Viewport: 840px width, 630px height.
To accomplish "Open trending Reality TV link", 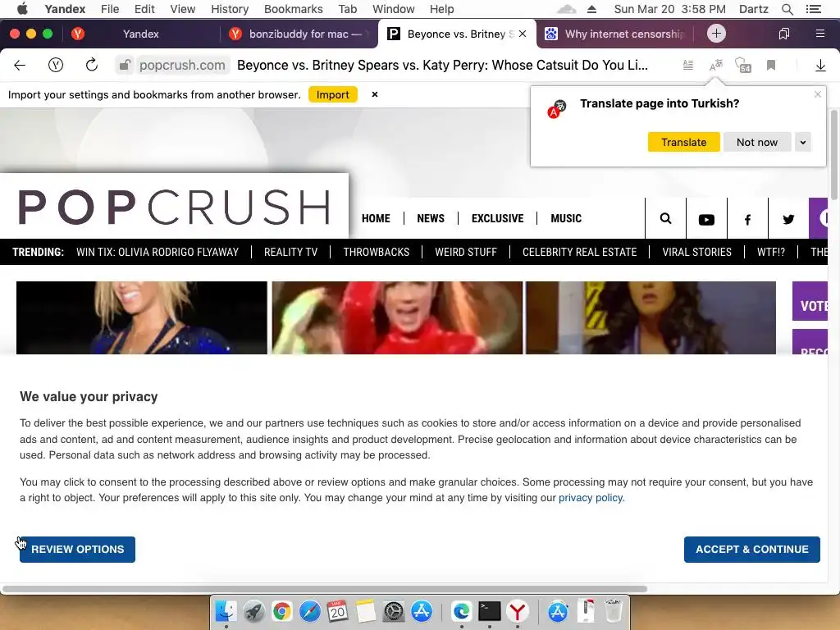I will pos(291,253).
